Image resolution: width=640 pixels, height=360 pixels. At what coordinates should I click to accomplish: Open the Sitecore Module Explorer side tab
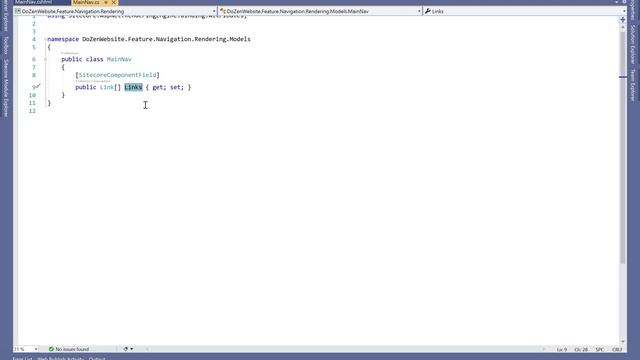pos(6,88)
